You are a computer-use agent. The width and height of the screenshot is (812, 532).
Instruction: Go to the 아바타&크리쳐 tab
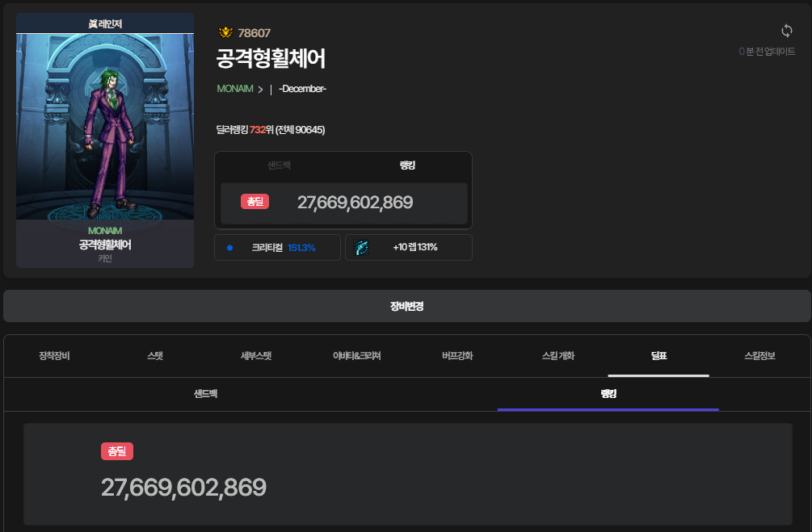click(x=356, y=356)
